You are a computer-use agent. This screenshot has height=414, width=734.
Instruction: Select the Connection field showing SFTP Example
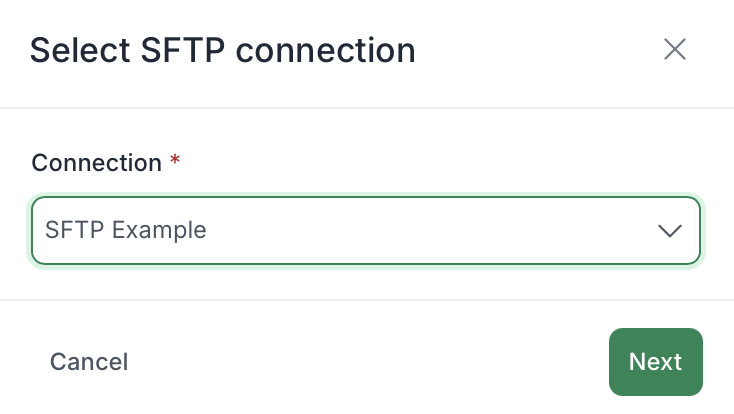pos(366,230)
